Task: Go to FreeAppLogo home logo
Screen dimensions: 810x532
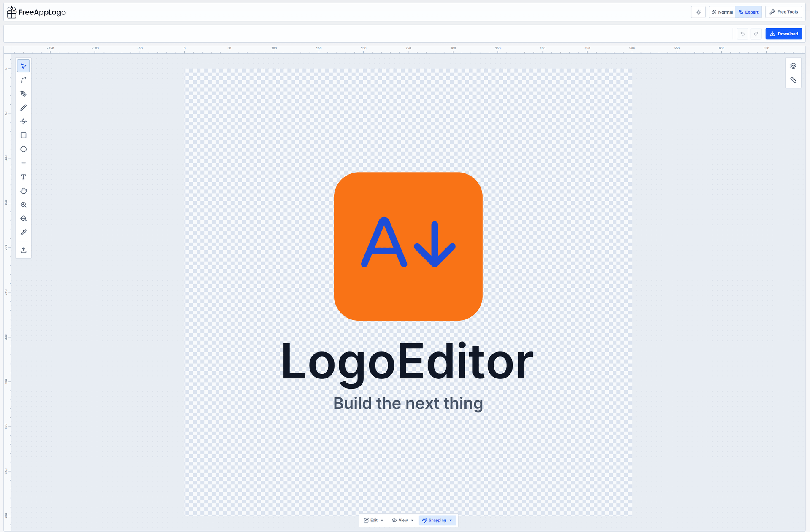Action: [36, 12]
